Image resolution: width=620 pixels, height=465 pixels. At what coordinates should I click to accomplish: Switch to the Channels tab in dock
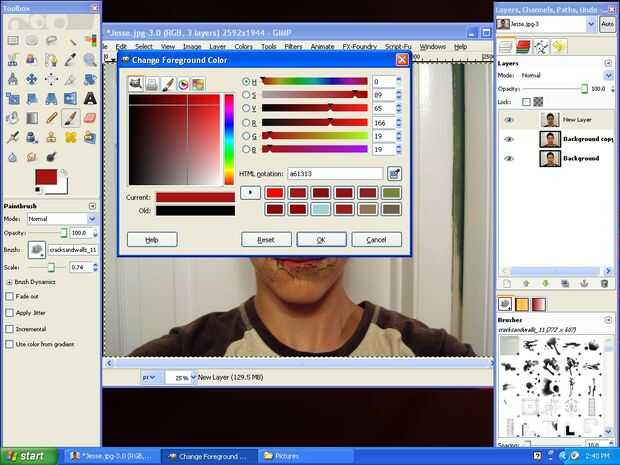pyautogui.click(x=523, y=47)
